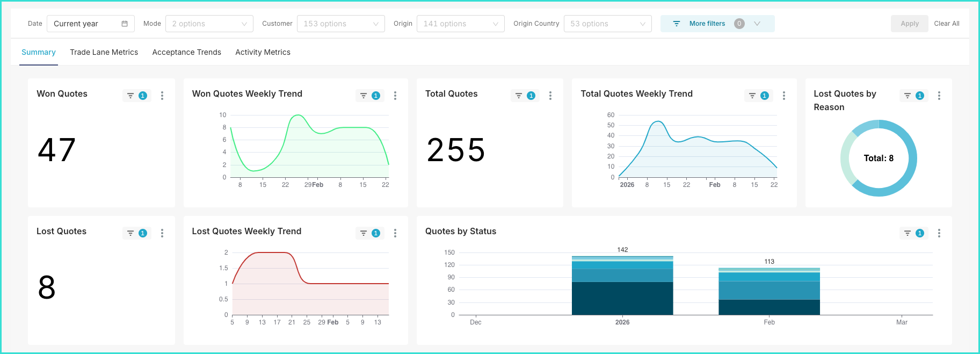
Task: Click the Apply button
Action: tap(909, 24)
